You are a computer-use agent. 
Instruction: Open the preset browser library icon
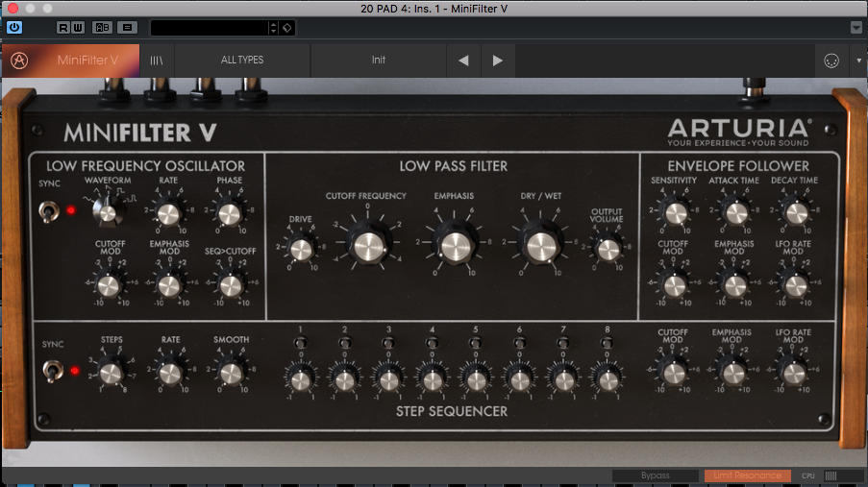(157, 61)
